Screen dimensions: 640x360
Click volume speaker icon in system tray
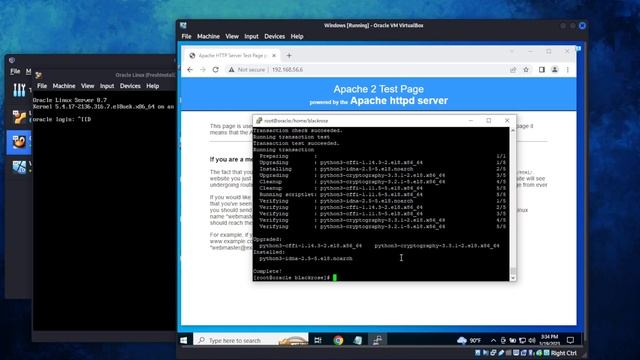tap(532, 340)
